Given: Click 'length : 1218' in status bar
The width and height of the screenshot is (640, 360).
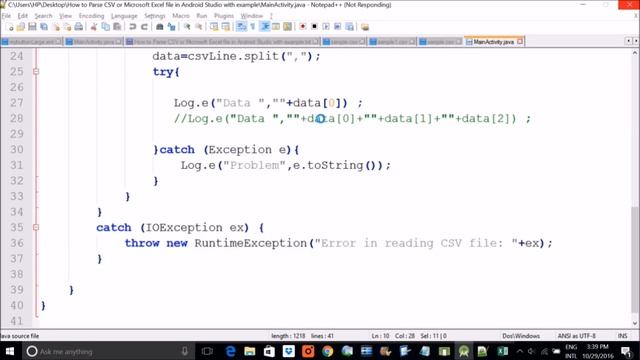Looking at the screenshot, I should (x=288, y=336).
